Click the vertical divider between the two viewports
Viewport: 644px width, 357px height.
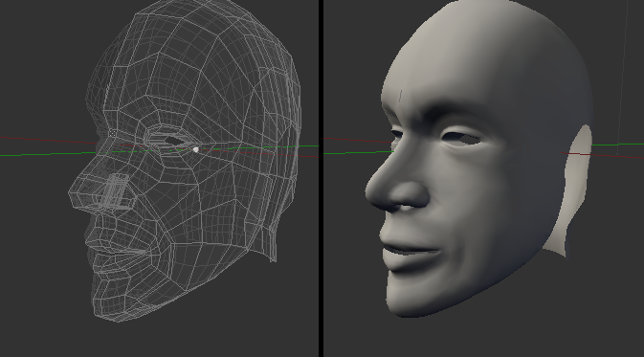coord(321,178)
